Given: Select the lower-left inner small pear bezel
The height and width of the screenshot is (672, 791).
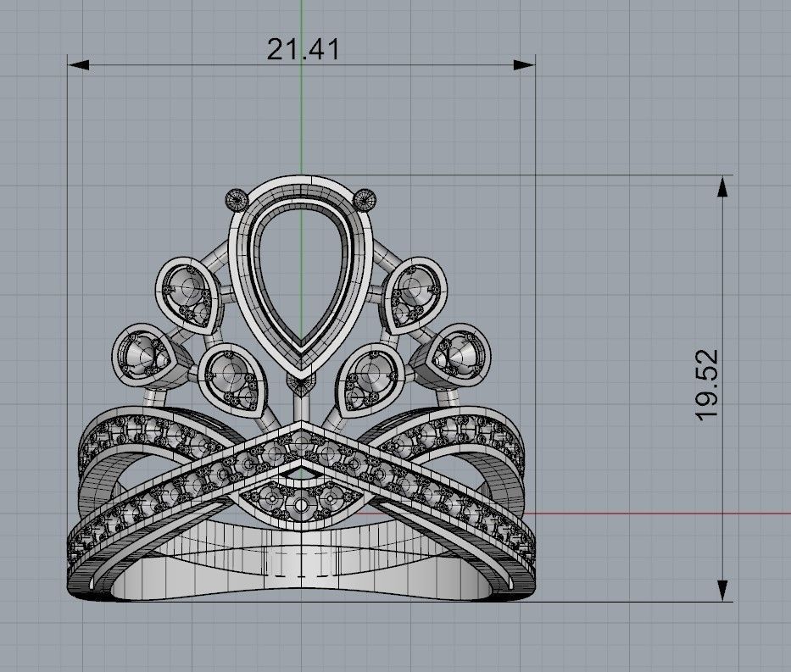Looking at the screenshot, I should 233,380.
